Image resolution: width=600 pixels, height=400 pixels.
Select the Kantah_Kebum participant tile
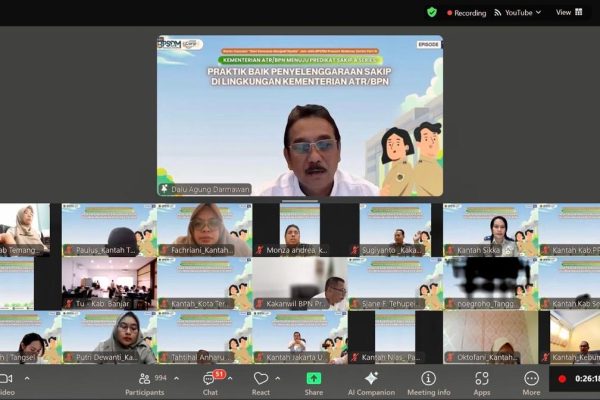tap(569, 337)
